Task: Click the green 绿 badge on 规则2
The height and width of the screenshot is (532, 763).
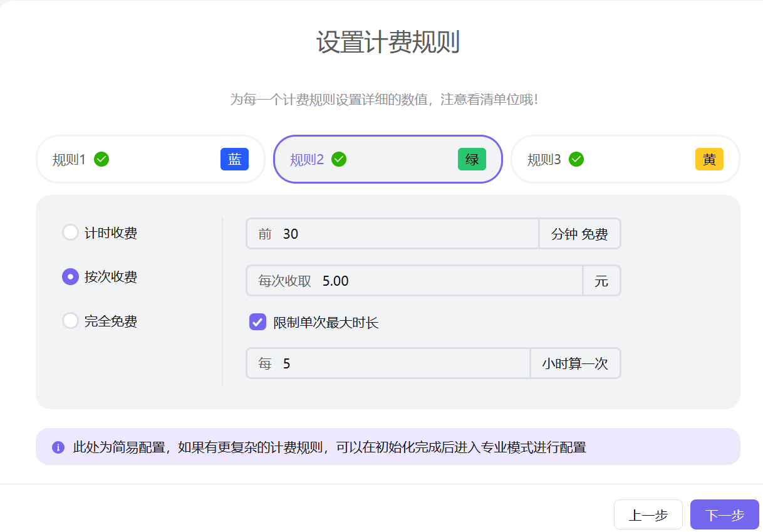Action: 472,159
